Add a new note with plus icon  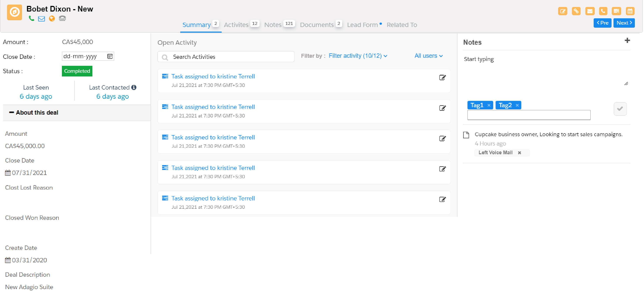[x=627, y=41]
